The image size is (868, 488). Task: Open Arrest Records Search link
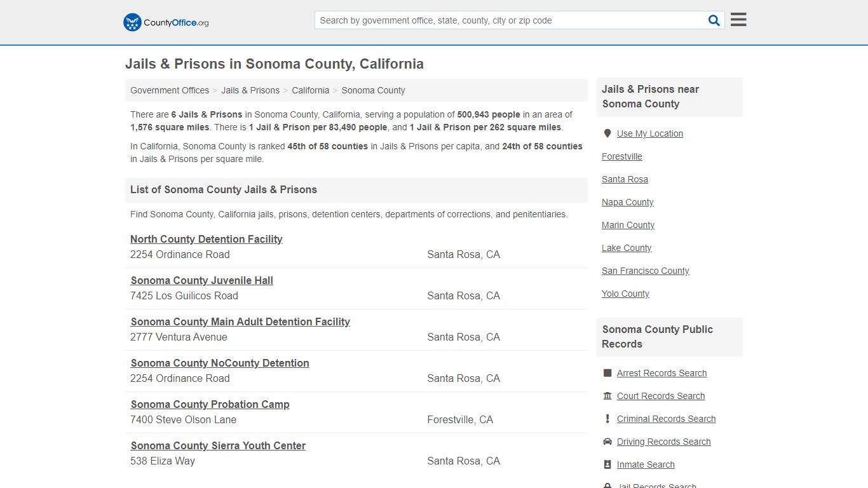pos(662,373)
